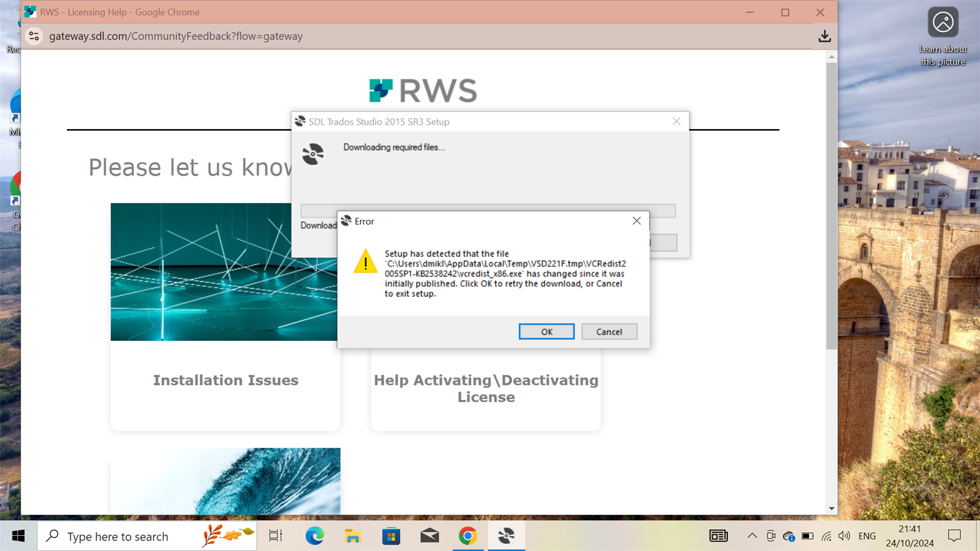Image resolution: width=980 pixels, height=551 pixels.
Task: Click the Meet Now tray icon
Action: (770, 536)
